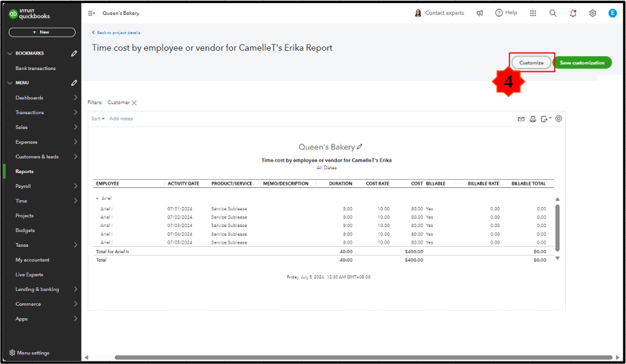Click the COST RATE column header
Screen dimensions: 626x364
point(377,184)
